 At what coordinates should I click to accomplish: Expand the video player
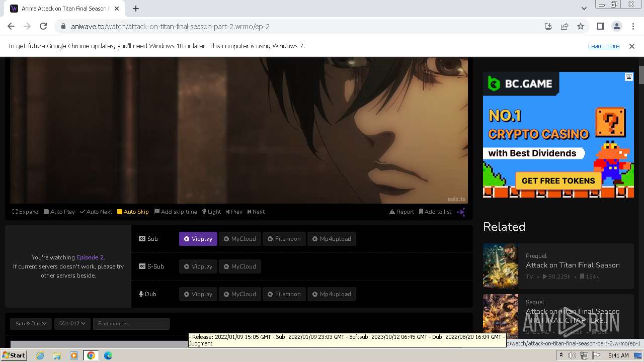tap(26, 212)
